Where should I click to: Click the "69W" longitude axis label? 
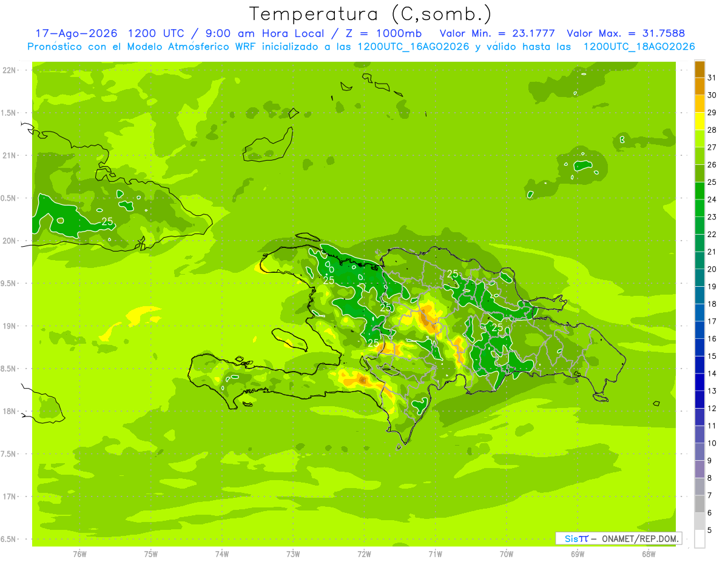coord(578,554)
